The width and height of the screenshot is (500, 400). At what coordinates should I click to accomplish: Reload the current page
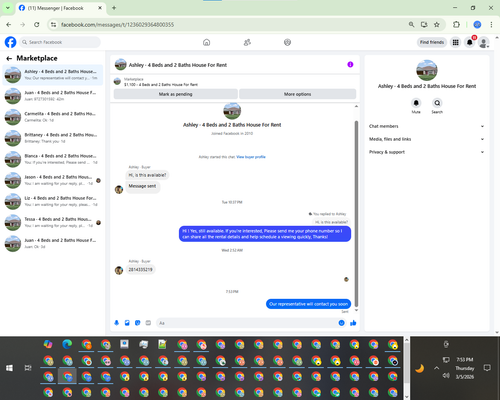click(x=37, y=25)
